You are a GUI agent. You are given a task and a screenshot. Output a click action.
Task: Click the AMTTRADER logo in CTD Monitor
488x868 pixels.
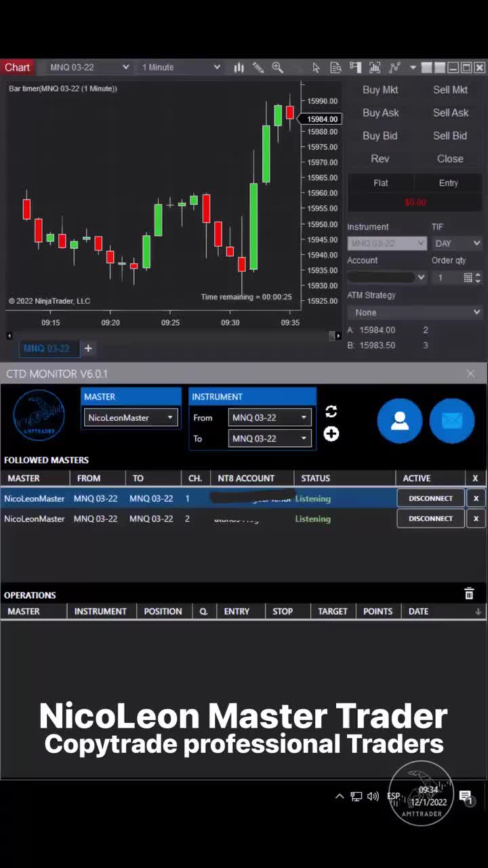click(39, 416)
